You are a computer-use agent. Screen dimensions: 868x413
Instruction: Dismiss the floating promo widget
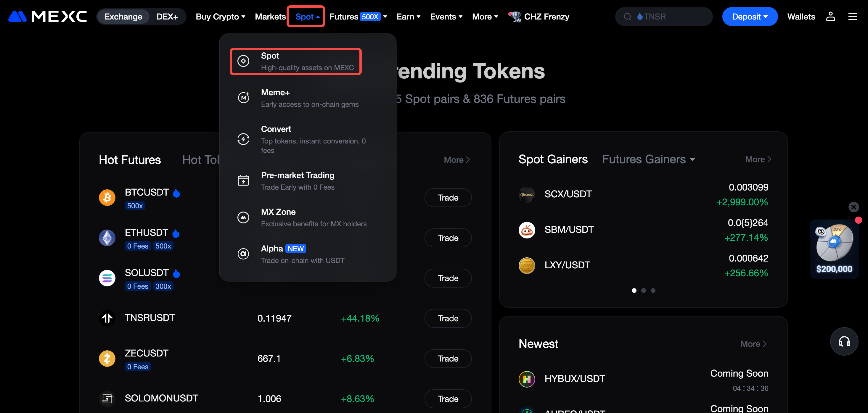(x=853, y=206)
